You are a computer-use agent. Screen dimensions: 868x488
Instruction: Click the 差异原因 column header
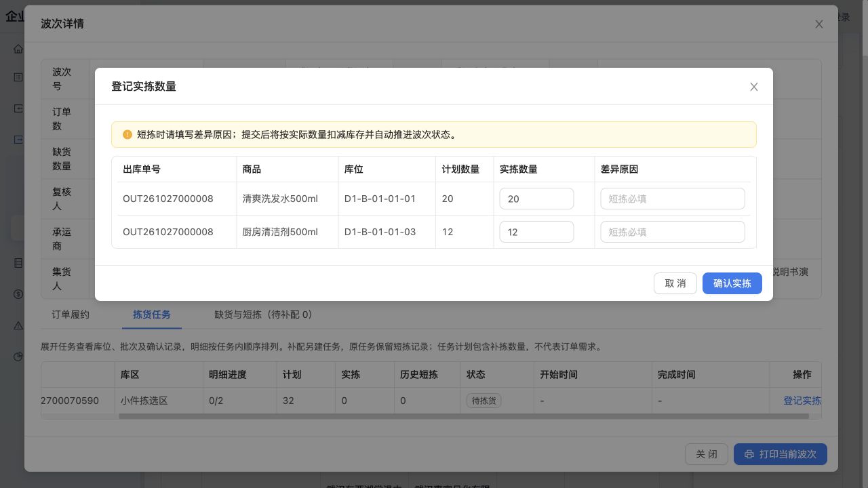pyautogui.click(x=619, y=169)
